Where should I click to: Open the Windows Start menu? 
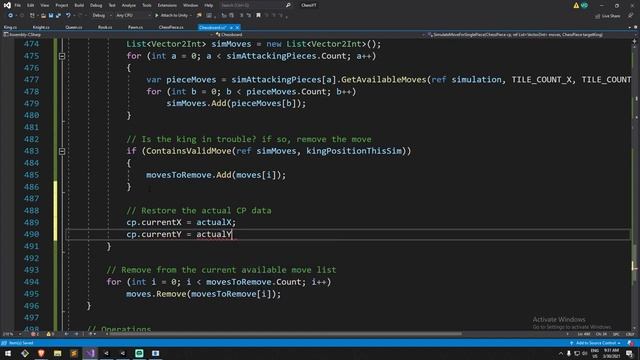point(8,353)
